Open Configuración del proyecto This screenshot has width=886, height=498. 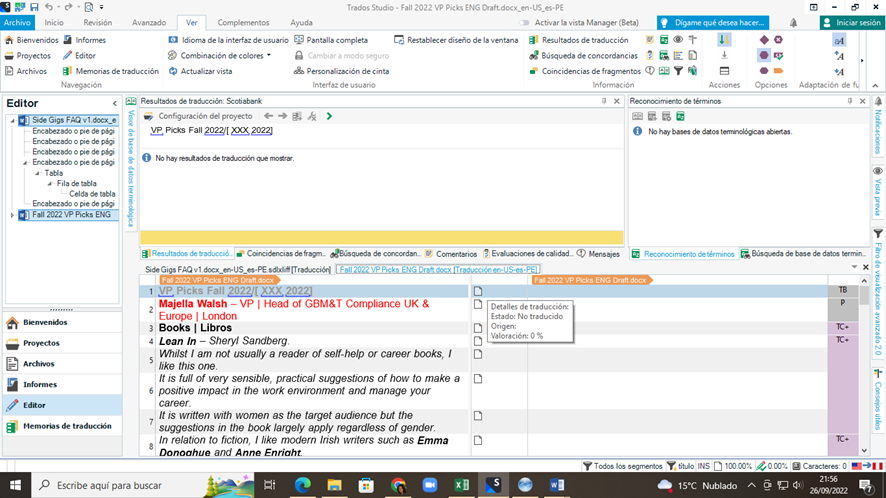click(199, 116)
